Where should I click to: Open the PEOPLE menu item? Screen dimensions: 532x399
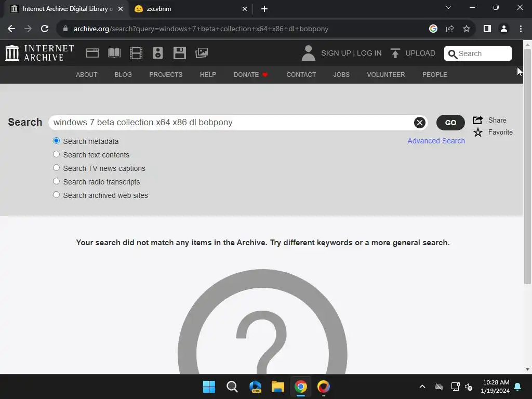coord(435,75)
